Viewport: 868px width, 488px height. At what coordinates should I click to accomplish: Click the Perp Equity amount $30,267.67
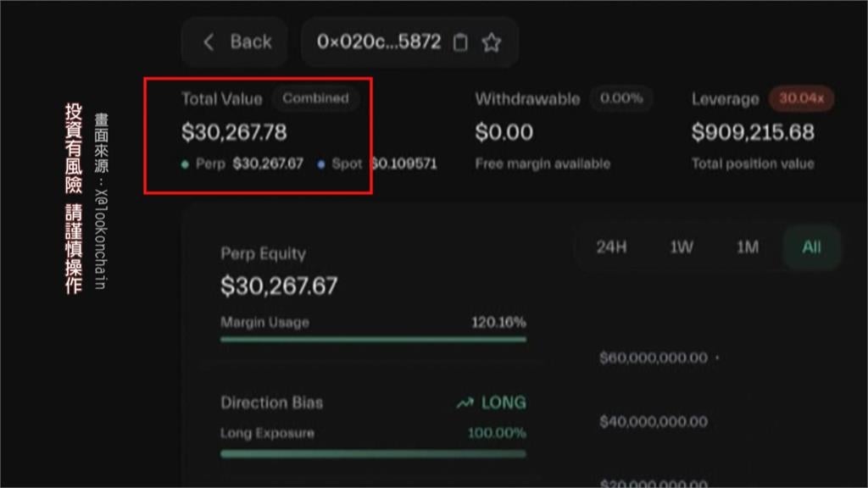click(279, 286)
